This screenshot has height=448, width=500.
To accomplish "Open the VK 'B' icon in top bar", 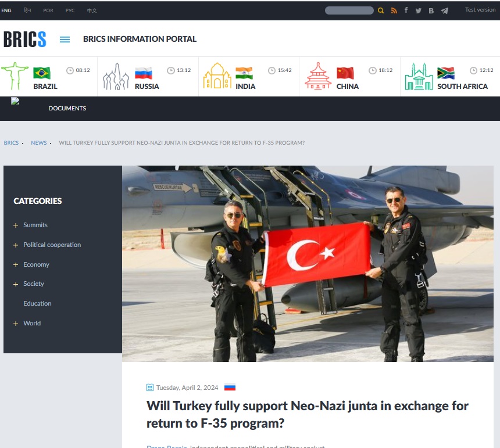I will tap(431, 11).
